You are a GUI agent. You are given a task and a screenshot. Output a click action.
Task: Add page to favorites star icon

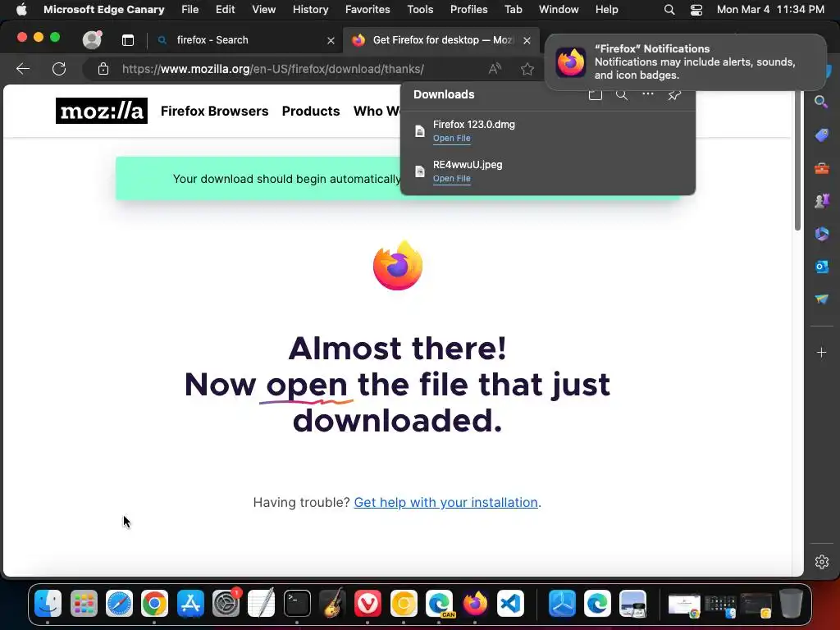(527, 69)
